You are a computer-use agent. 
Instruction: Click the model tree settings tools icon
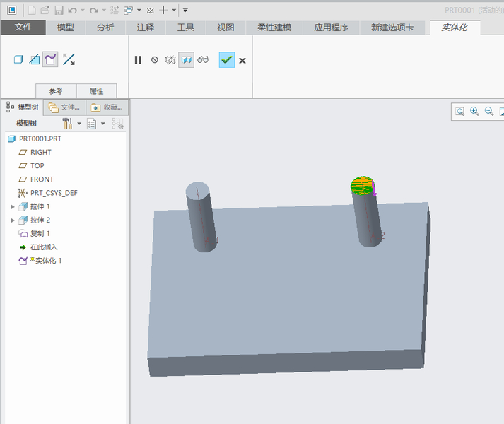click(x=67, y=124)
